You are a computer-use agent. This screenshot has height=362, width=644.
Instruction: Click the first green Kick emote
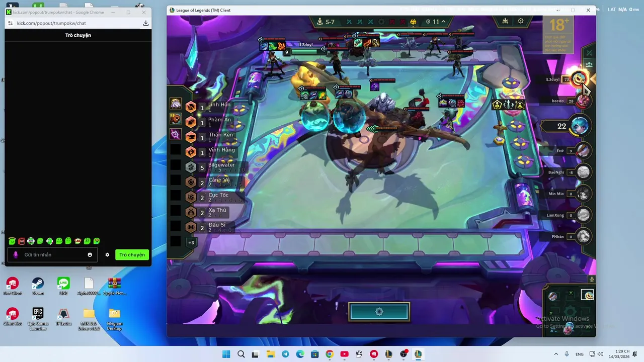(12, 241)
